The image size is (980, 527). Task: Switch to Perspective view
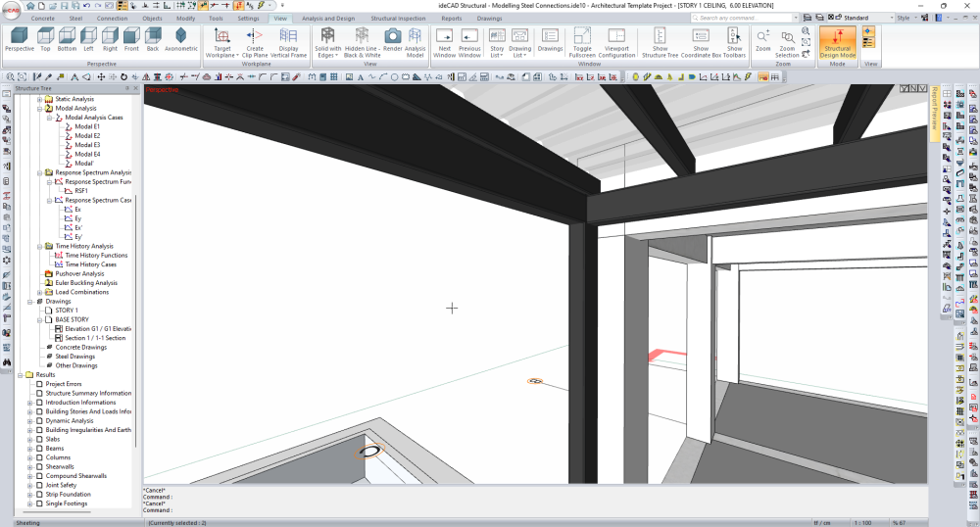pos(19,38)
